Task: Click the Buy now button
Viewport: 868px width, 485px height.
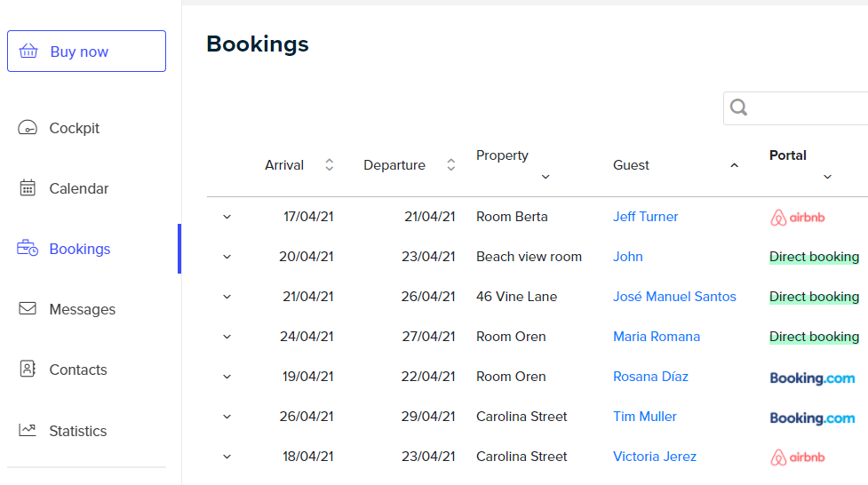Action: point(86,51)
